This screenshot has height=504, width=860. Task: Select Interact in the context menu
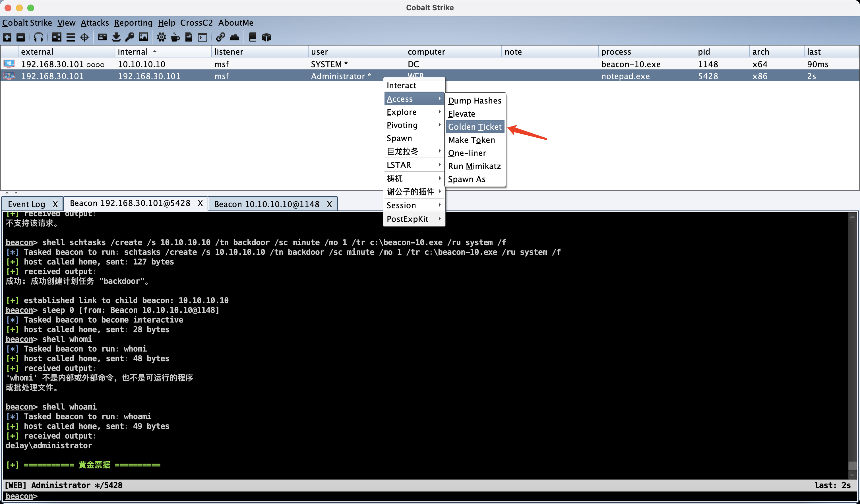(x=414, y=85)
